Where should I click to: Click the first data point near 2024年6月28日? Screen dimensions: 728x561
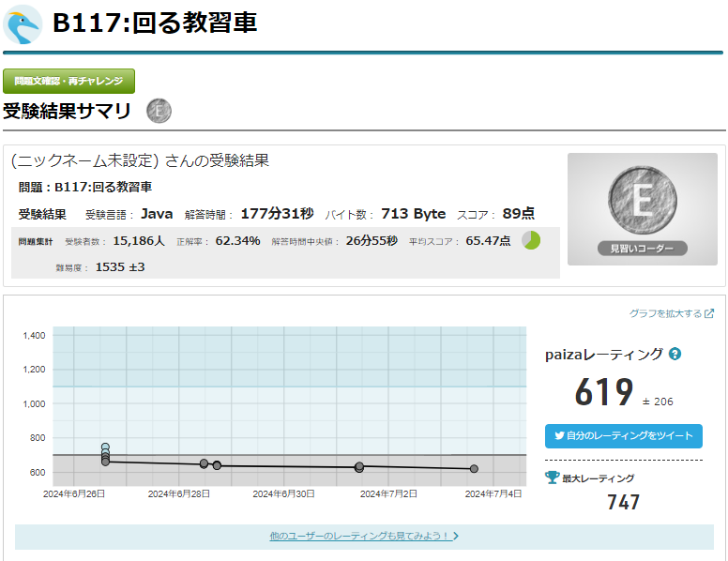click(x=204, y=463)
